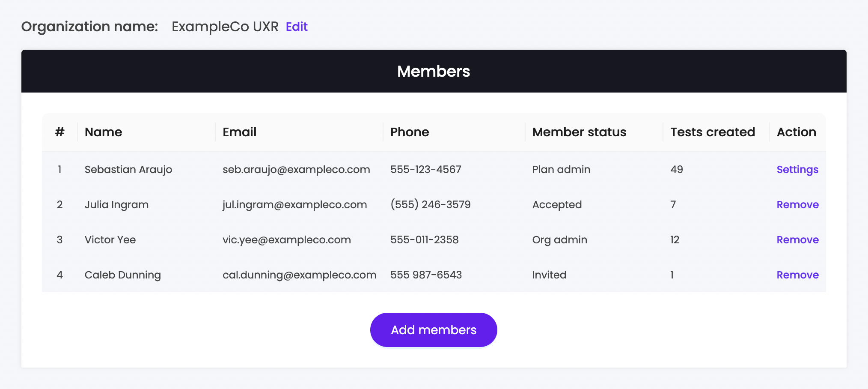Click the Email column header
The image size is (868, 389).
(x=239, y=132)
